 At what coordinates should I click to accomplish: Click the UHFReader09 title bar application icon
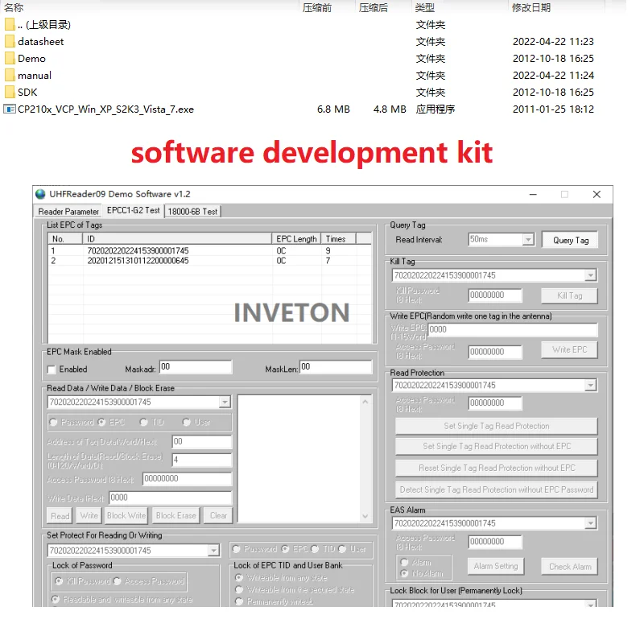coord(40,193)
